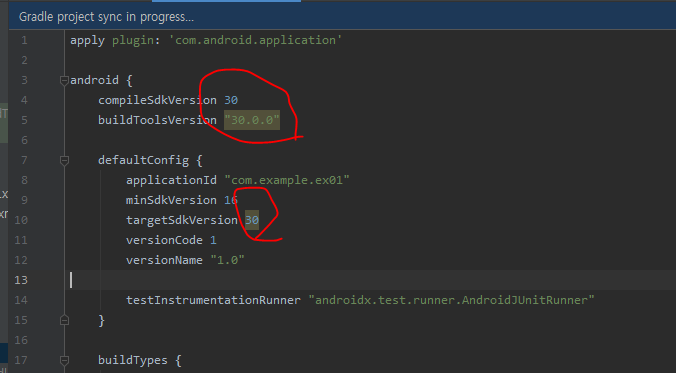The width and height of the screenshot is (676, 373).
Task: Click the 'defaultConfig {' text
Action: (x=150, y=160)
